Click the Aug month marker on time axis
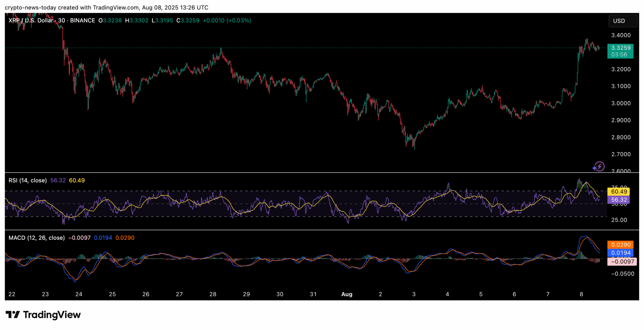This screenshot has height=329, width=644. coord(347,294)
